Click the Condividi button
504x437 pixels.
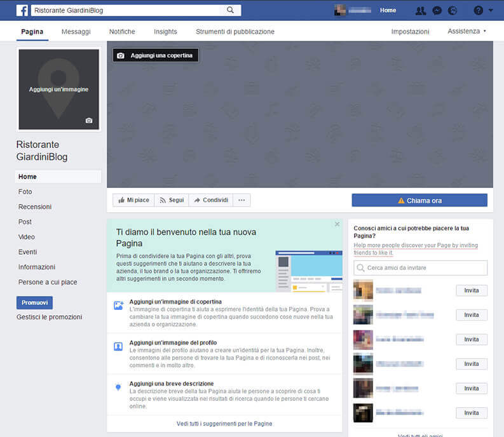211,200
